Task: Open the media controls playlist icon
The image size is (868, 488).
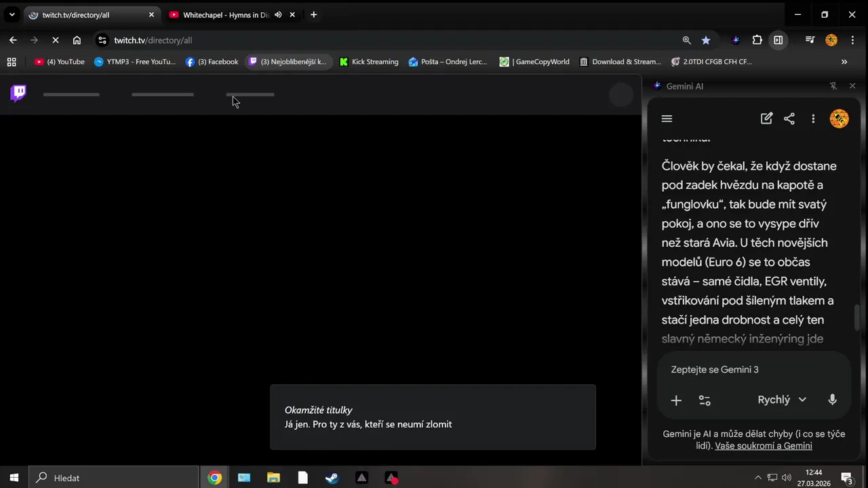Action: click(x=810, y=40)
